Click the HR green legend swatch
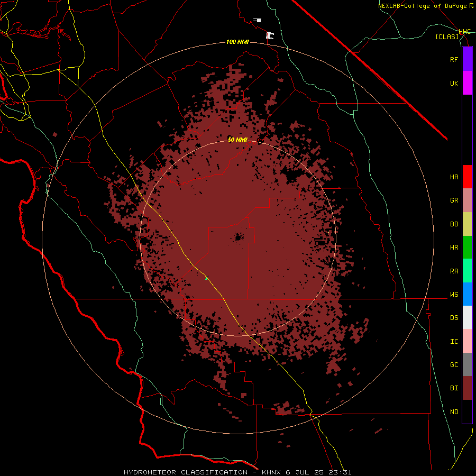476x476 pixels. pos(467,248)
